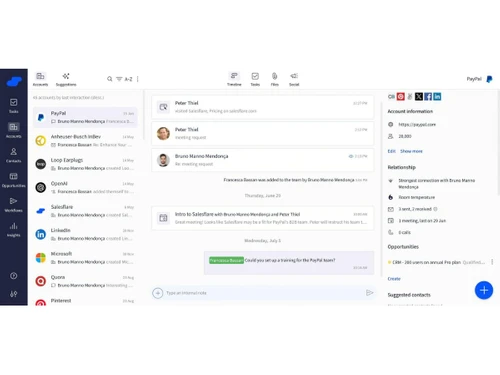Image resolution: width=500 pixels, height=375 pixels.
Task: Open the three-dot menu for the accounts list
Action: pos(138,79)
